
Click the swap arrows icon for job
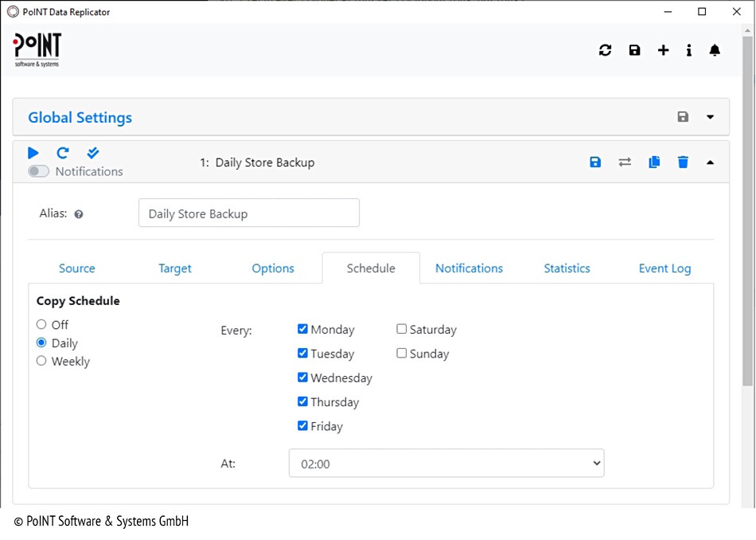point(625,162)
